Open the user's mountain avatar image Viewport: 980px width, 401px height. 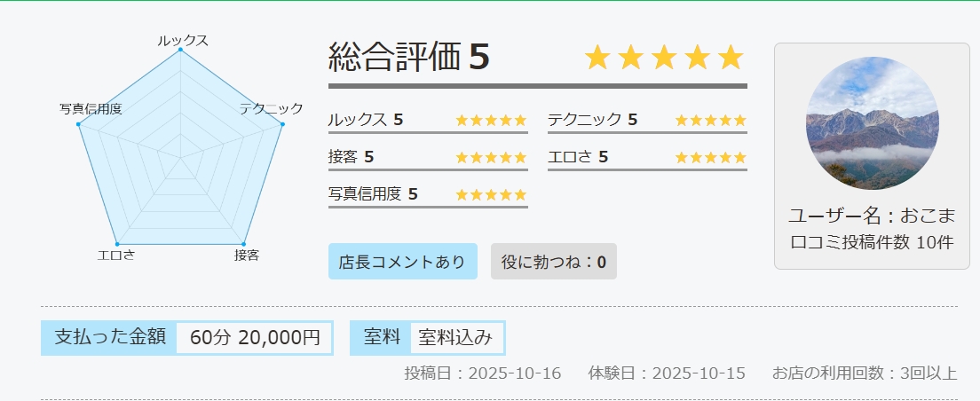pyautogui.click(x=872, y=123)
